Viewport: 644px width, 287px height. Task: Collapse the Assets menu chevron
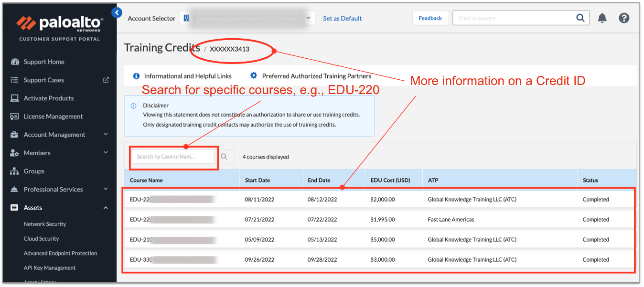tap(106, 208)
